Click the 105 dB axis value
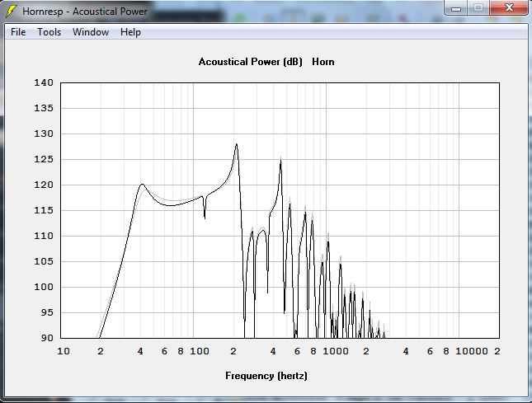The width and height of the screenshot is (532, 403). tap(44, 261)
